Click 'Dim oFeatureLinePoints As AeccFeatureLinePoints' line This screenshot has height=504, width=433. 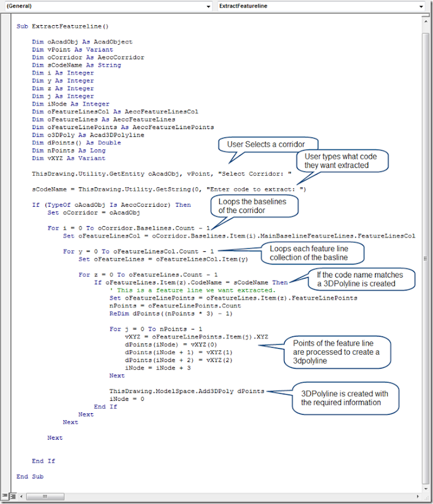coord(123,127)
